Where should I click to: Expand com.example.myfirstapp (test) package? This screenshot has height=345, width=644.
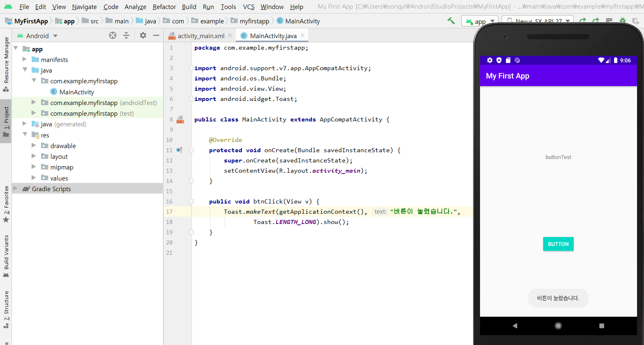pyautogui.click(x=34, y=113)
